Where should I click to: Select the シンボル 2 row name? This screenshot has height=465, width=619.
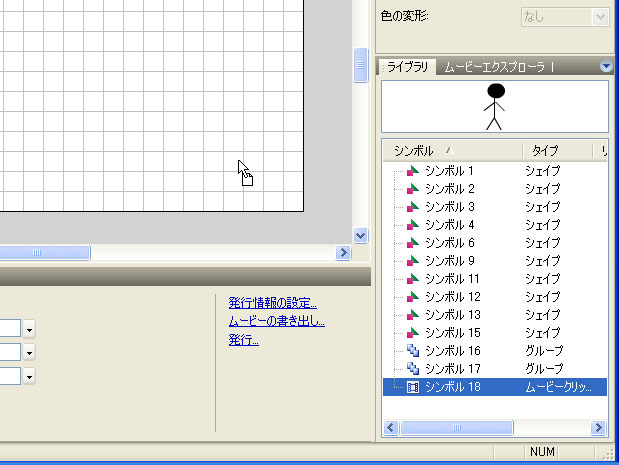(450, 189)
